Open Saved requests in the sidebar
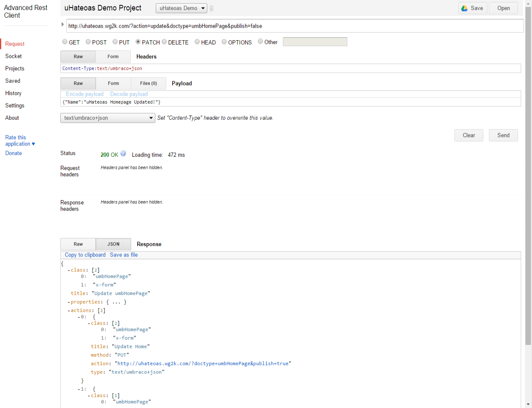This screenshot has height=408, width=532. [x=12, y=81]
